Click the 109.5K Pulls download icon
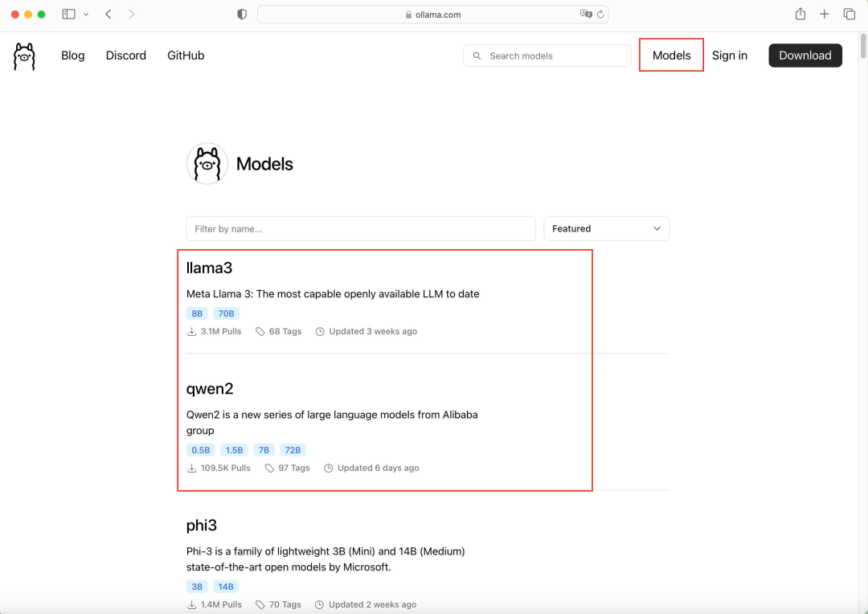This screenshot has width=868, height=614. pos(191,469)
